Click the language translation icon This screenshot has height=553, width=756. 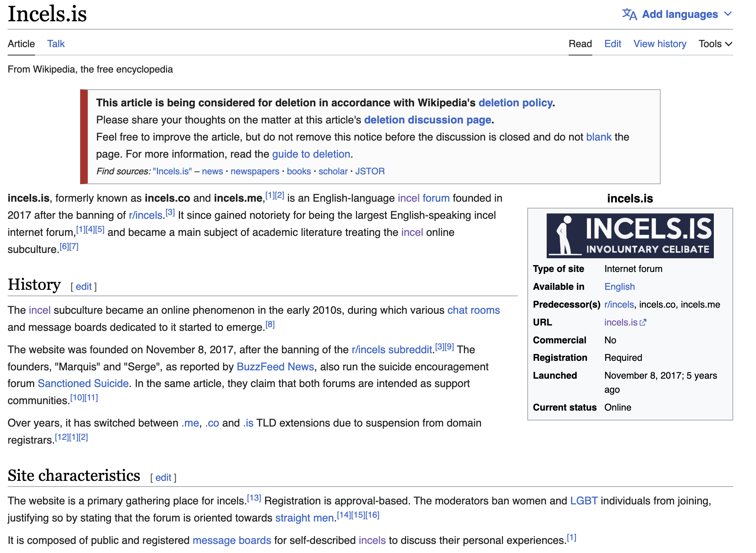(x=629, y=14)
